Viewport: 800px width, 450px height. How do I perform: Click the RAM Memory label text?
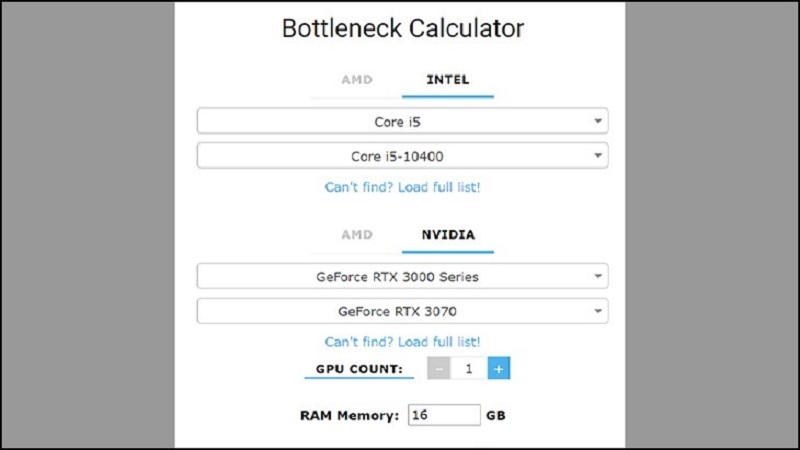click(349, 414)
